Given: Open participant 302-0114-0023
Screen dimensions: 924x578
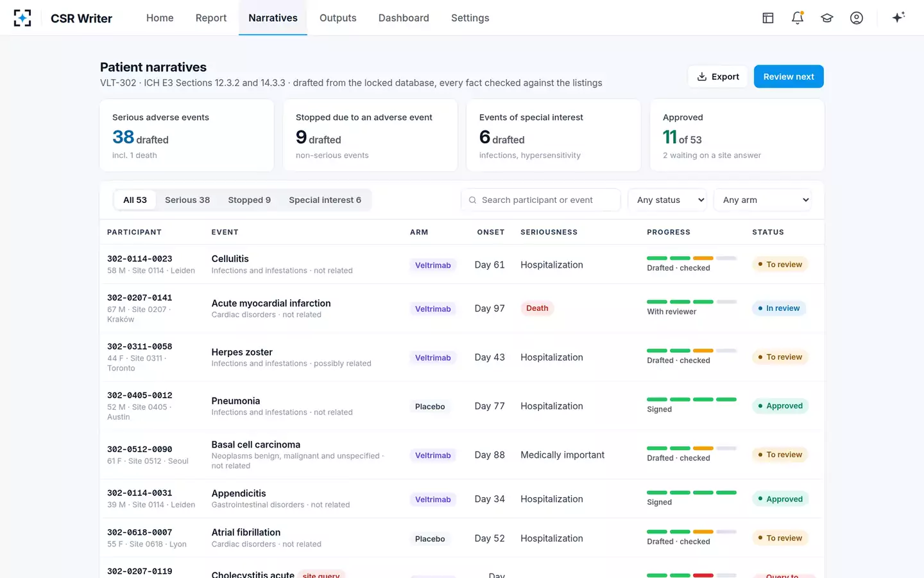Looking at the screenshot, I should [140, 259].
